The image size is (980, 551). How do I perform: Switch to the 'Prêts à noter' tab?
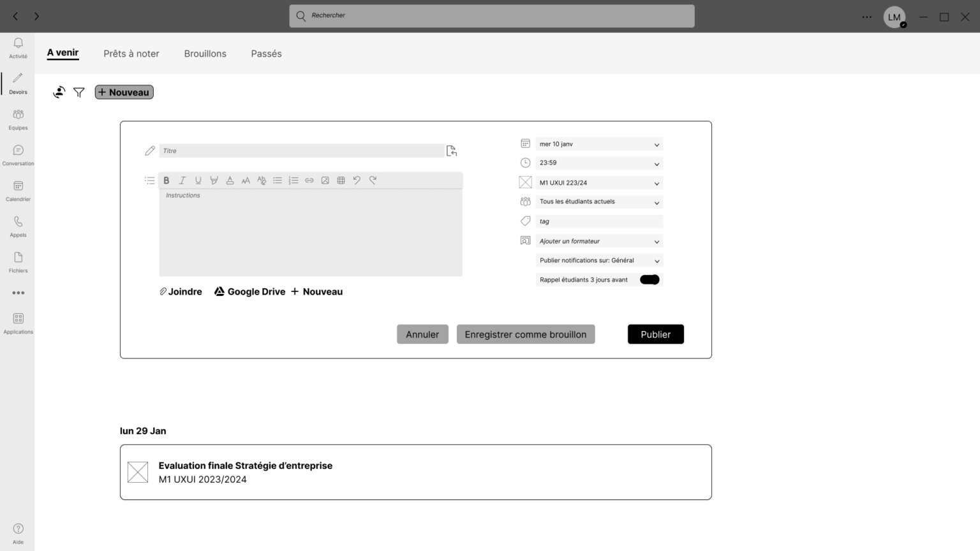tap(131, 54)
